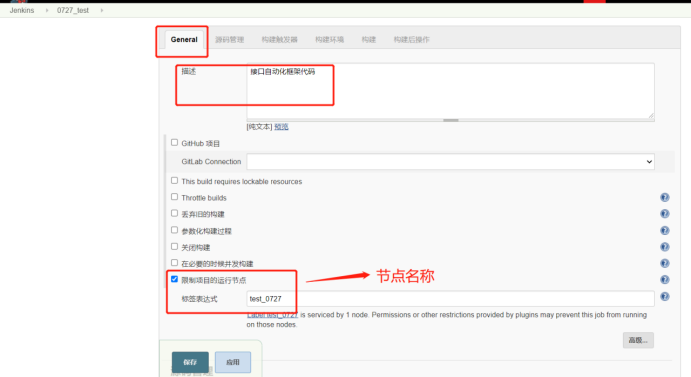Click the 保存 save button
The image size is (691, 377).
(190, 362)
